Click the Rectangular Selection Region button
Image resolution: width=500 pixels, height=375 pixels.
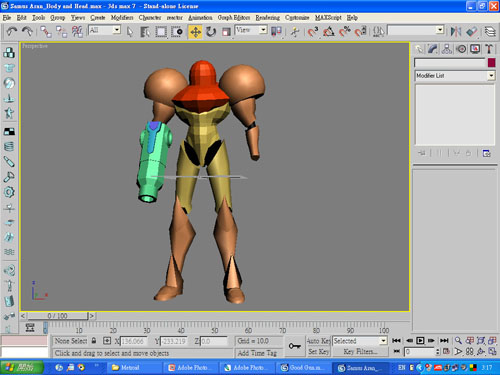click(161, 32)
